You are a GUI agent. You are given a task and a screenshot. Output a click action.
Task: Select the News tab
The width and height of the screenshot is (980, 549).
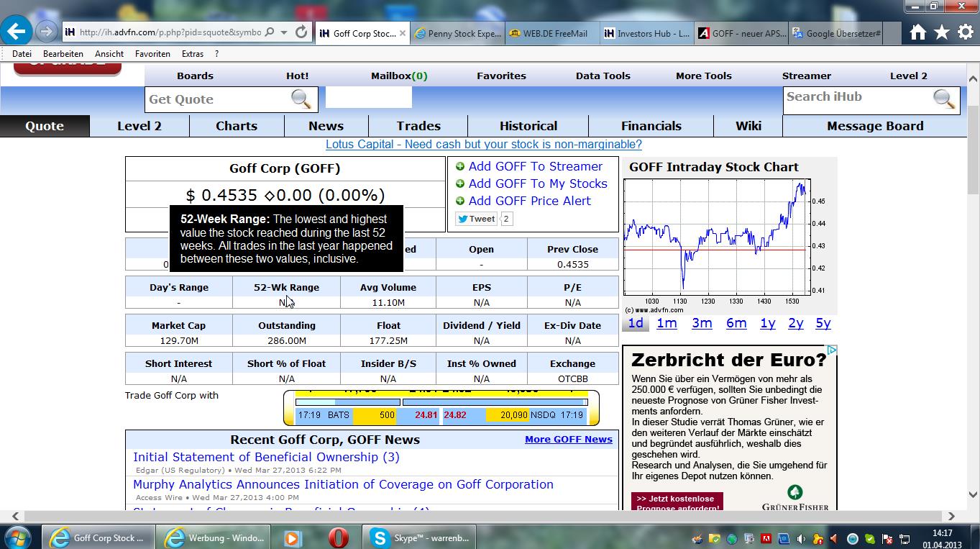(326, 126)
